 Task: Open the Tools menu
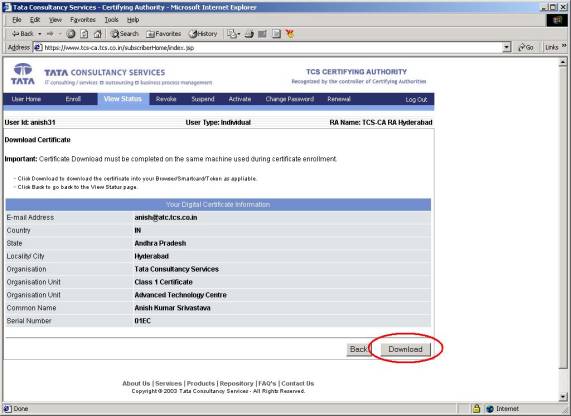tap(111, 20)
